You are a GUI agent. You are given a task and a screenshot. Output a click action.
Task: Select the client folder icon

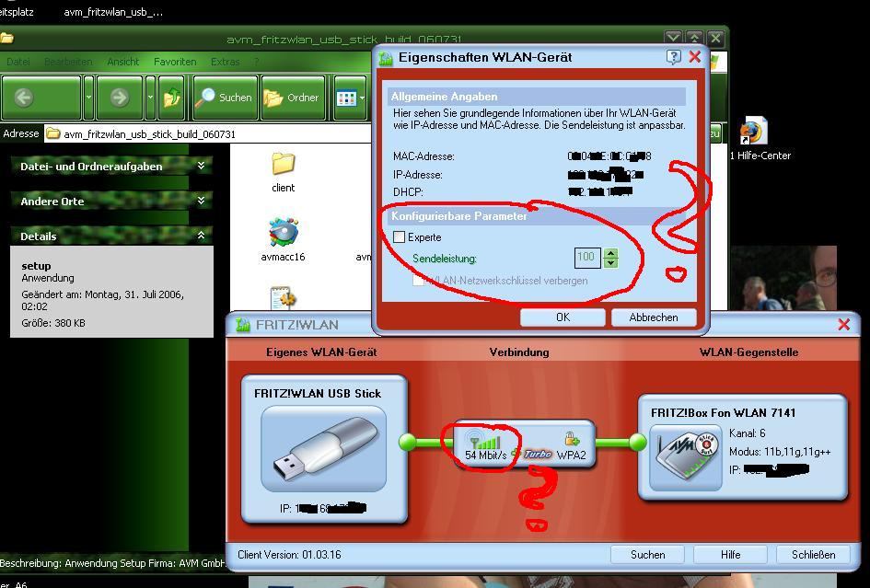284,164
